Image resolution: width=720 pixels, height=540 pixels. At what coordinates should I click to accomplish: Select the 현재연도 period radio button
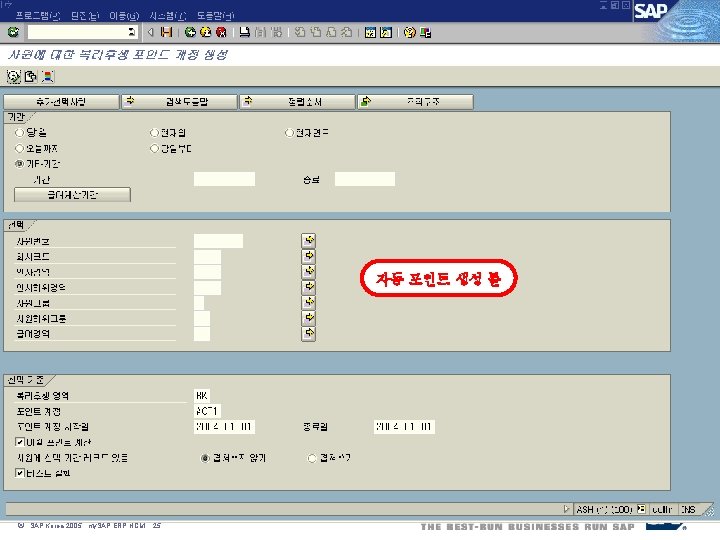tap(289, 133)
